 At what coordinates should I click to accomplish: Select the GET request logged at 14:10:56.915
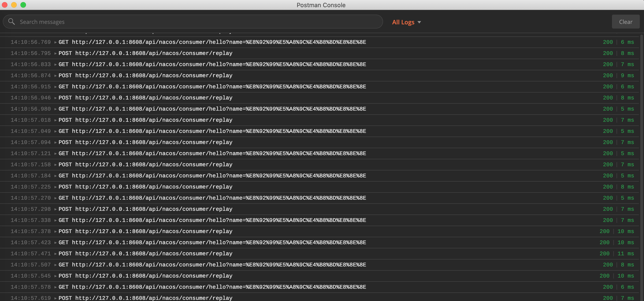(212, 87)
